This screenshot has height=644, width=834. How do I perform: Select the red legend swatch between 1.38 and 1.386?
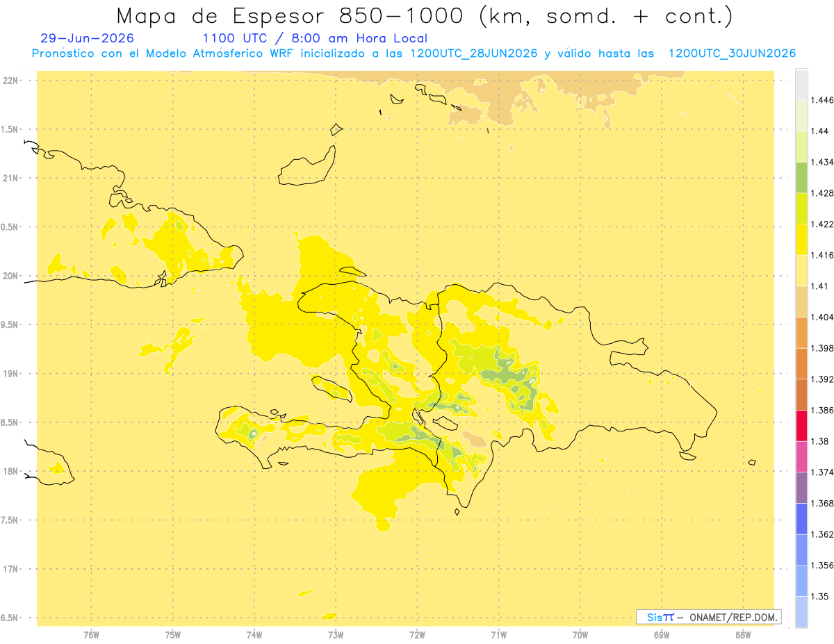801,425
